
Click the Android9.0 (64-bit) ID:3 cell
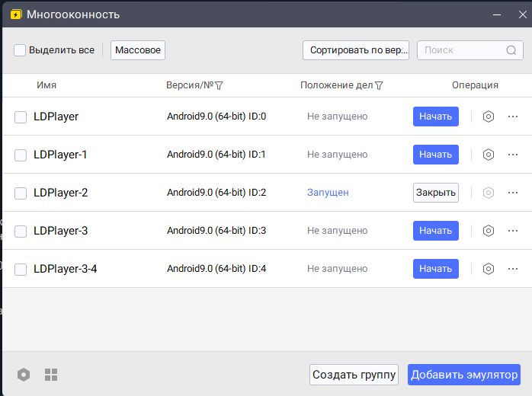pyautogui.click(x=216, y=231)
